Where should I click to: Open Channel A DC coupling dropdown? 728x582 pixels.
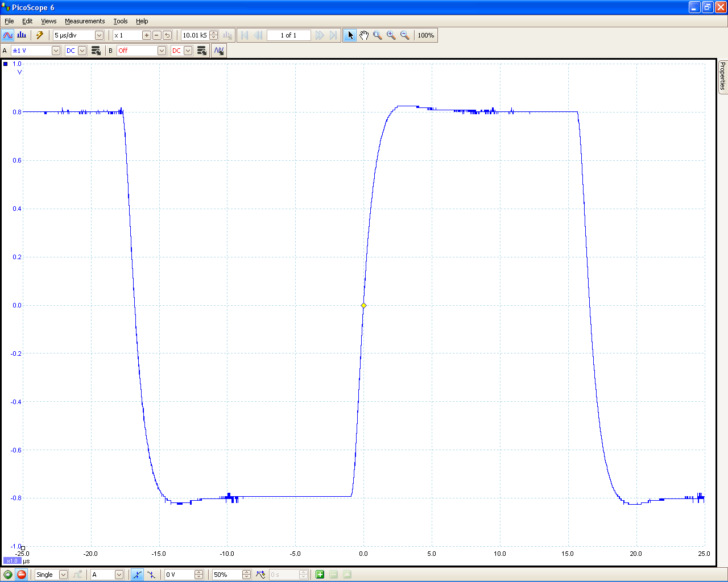point(82,51)
